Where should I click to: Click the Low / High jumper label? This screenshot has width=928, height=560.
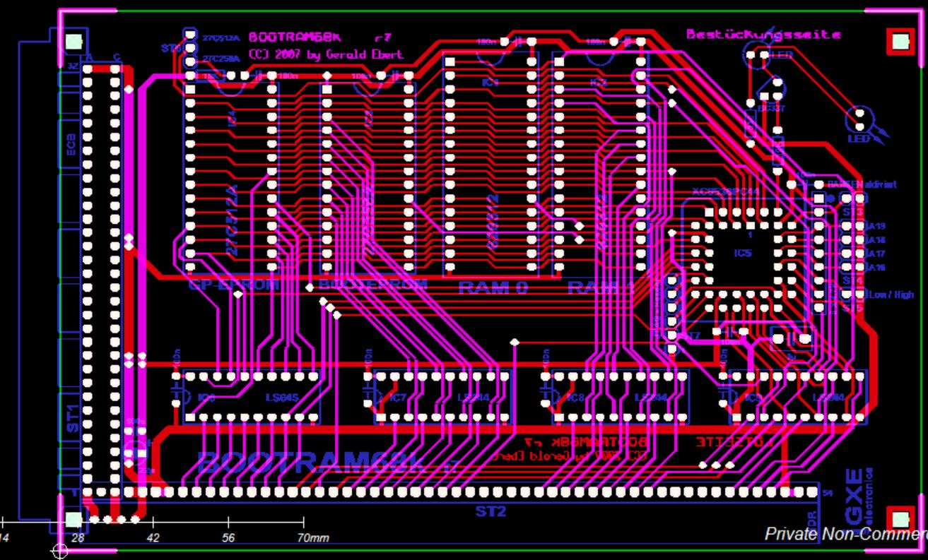pos(891,294)
